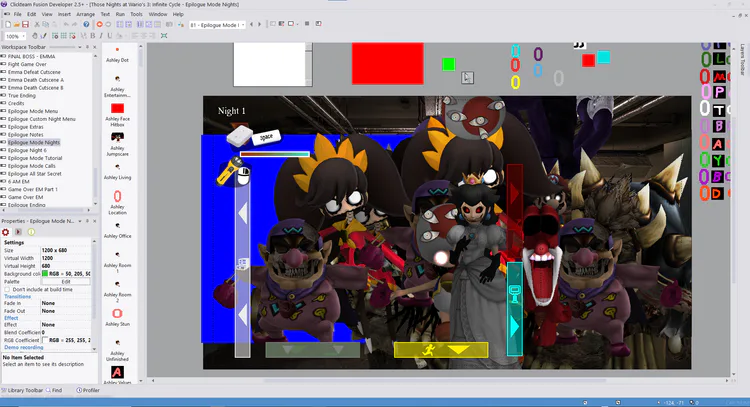Open Fade Out transition value None

[x=66, y=311]
